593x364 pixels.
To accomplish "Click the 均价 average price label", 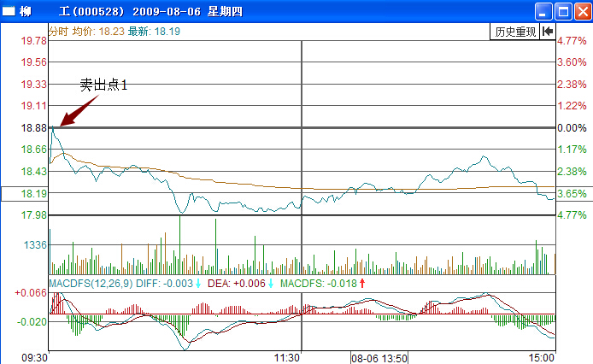I will point(82,32).
